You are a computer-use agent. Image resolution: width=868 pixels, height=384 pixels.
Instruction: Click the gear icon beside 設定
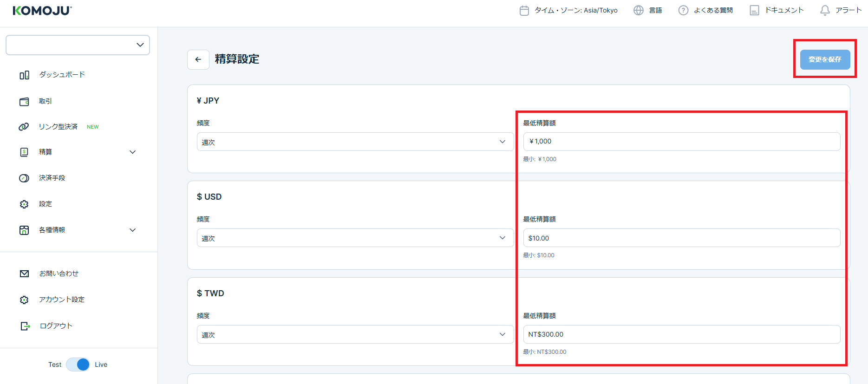[x=24, y=204]
